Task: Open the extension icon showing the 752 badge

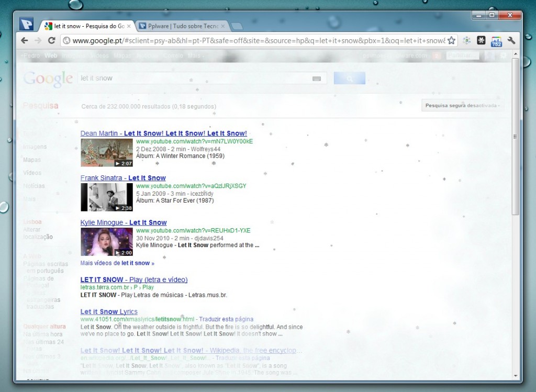Action: 496,41
